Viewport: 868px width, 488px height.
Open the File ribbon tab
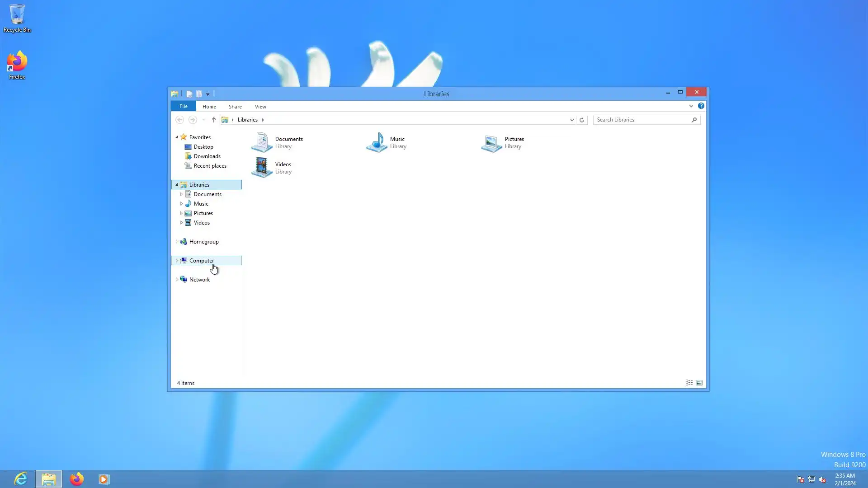(x=183, y=106)
